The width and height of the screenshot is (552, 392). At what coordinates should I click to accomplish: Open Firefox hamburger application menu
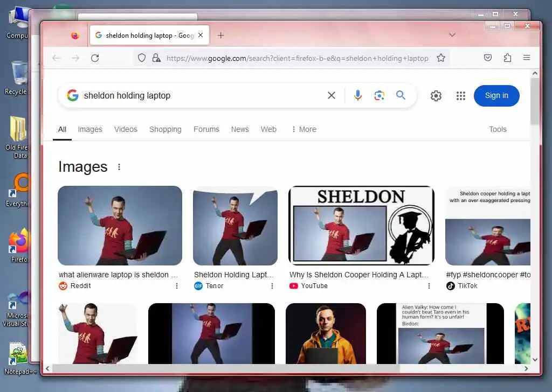click(x=526, y=58)
